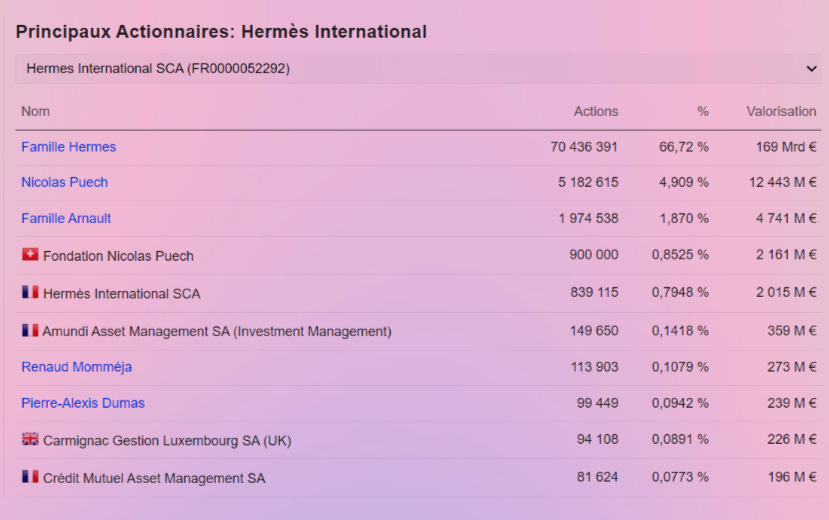
Task: Click the French flag beside Hermès International SCA
Action: pyautogui.click(x=30, y=292)
